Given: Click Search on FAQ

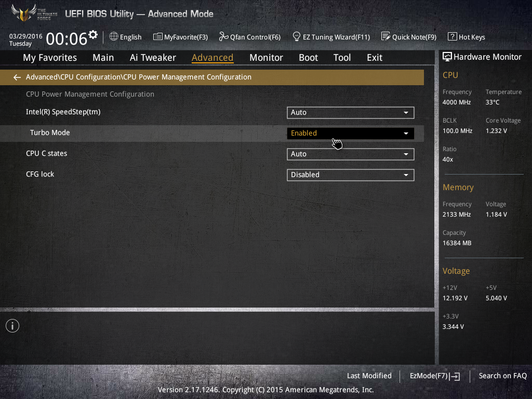Looking at the screenshot, I should (x=503, y=376).
